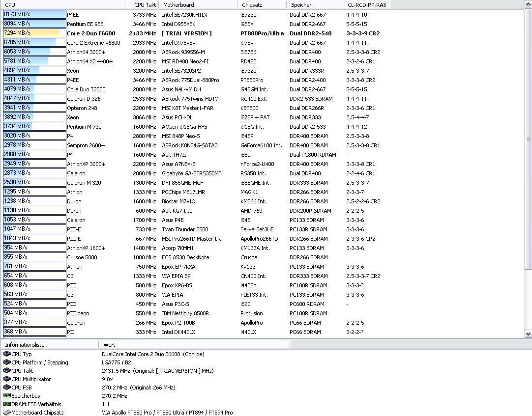Click the CPU Multiplikator 9.0x value
Screen dimensions: 532x416
click(x=107, y=379)
